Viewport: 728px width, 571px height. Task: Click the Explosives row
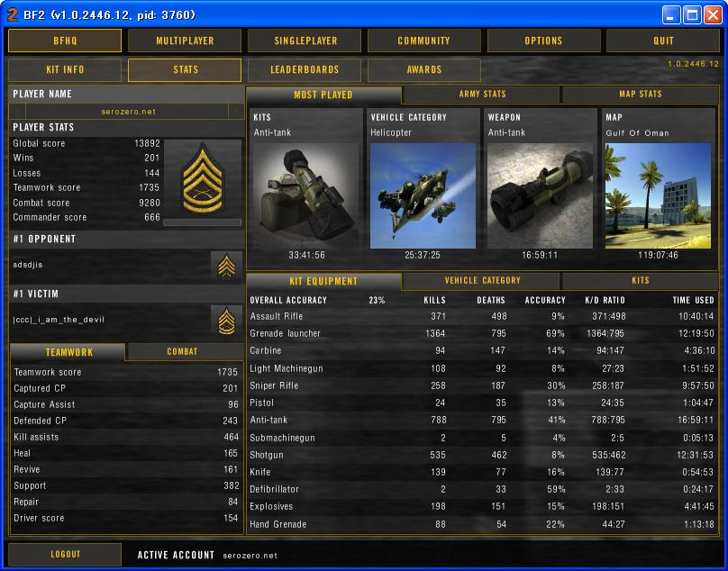(482, 506)
